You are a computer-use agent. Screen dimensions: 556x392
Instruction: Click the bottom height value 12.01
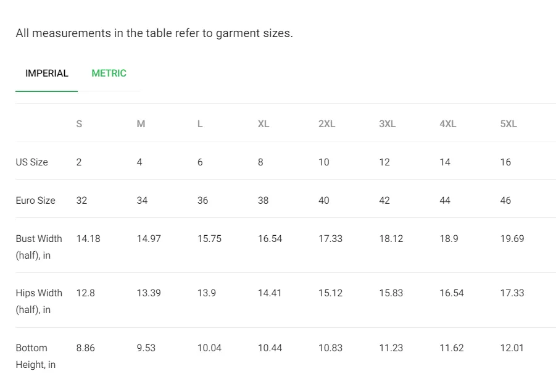512,348
